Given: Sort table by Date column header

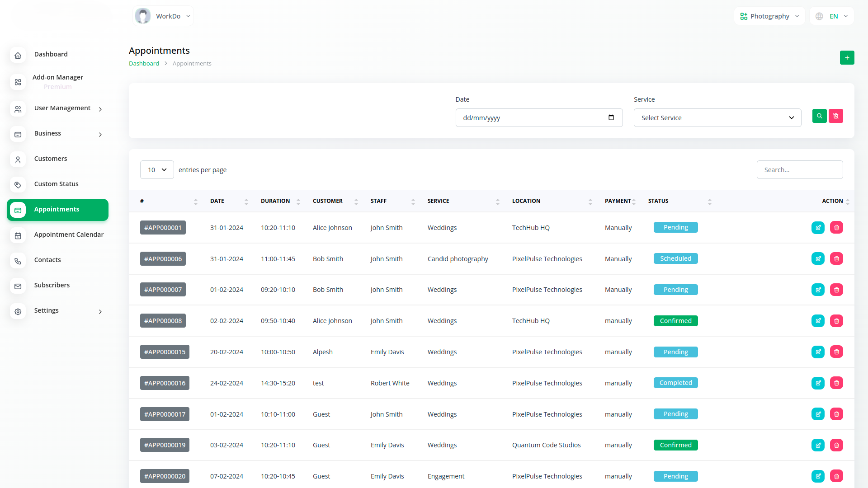Looking at the screenshot, I should 217,201.
